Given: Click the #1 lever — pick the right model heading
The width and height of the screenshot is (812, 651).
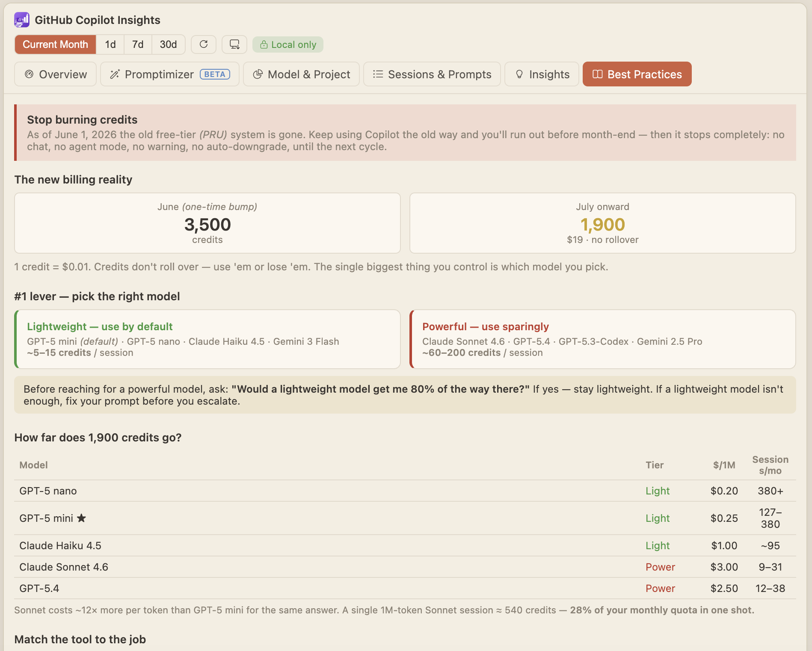Looking at the screenshot, I should [97, 296].
